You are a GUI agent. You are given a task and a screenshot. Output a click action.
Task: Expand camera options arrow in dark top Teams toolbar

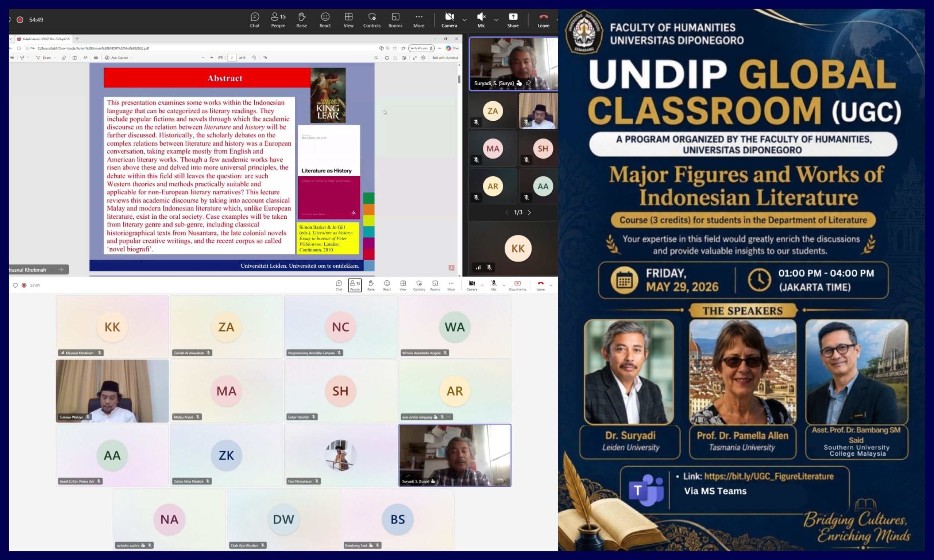coord(464,20)
